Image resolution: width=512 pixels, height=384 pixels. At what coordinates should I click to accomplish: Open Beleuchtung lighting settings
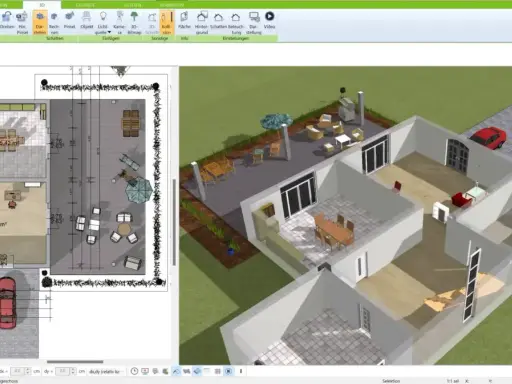click(236, 17)
